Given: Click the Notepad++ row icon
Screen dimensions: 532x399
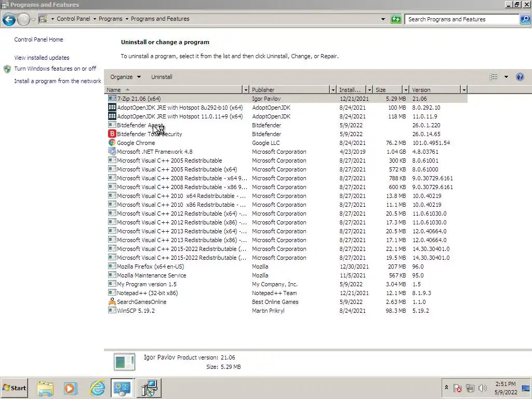Looking at the screenshot, I should [x=112, y=292].
